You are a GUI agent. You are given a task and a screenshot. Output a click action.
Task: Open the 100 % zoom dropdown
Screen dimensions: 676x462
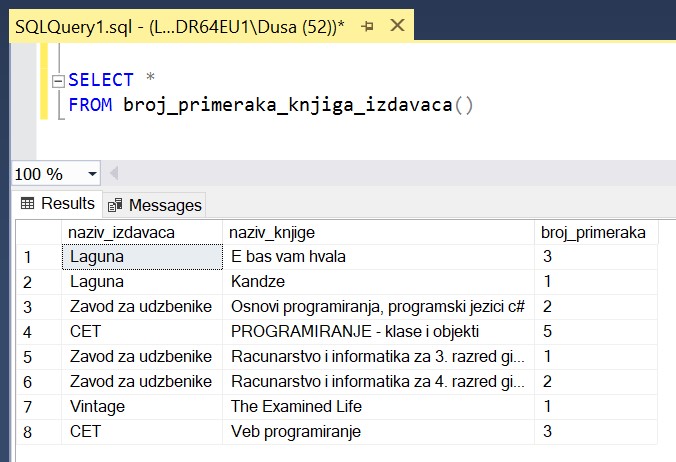92,173
